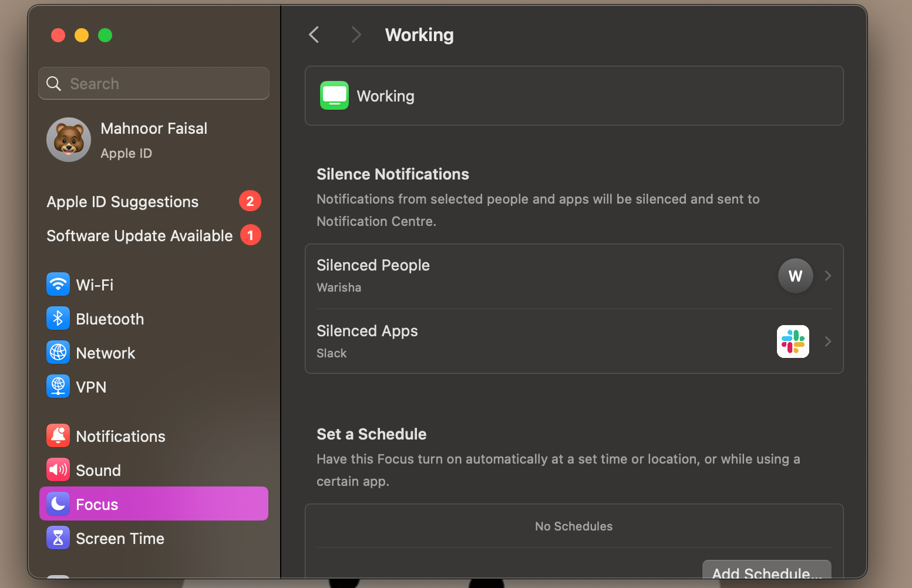Image resolution: width=912 pixels, height=588 pixels.
Task: Open Mahnoor Faisal's Apple ID profile picture
Action: click(69, 140)
